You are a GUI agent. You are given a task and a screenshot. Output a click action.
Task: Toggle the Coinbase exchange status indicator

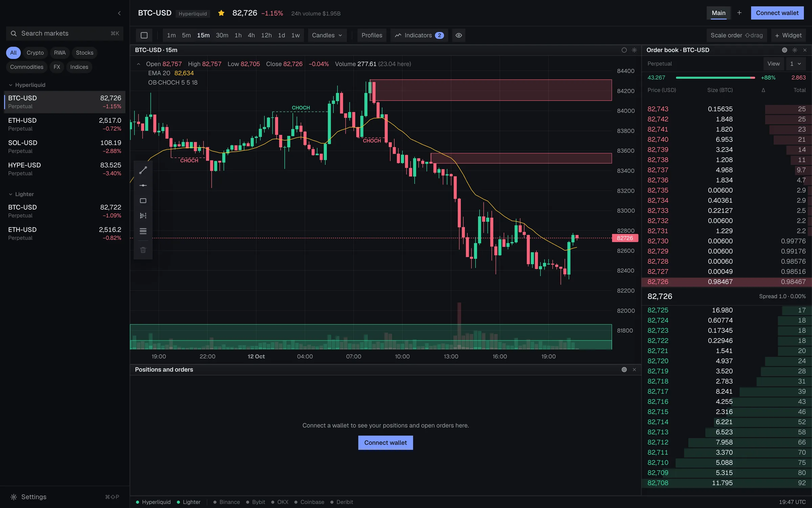point(309,502)
